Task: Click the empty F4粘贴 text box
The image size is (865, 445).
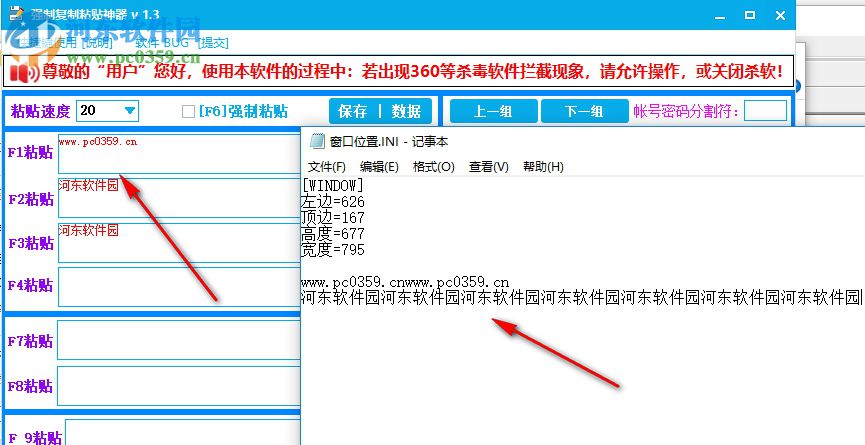Action: tap(179, 287)
